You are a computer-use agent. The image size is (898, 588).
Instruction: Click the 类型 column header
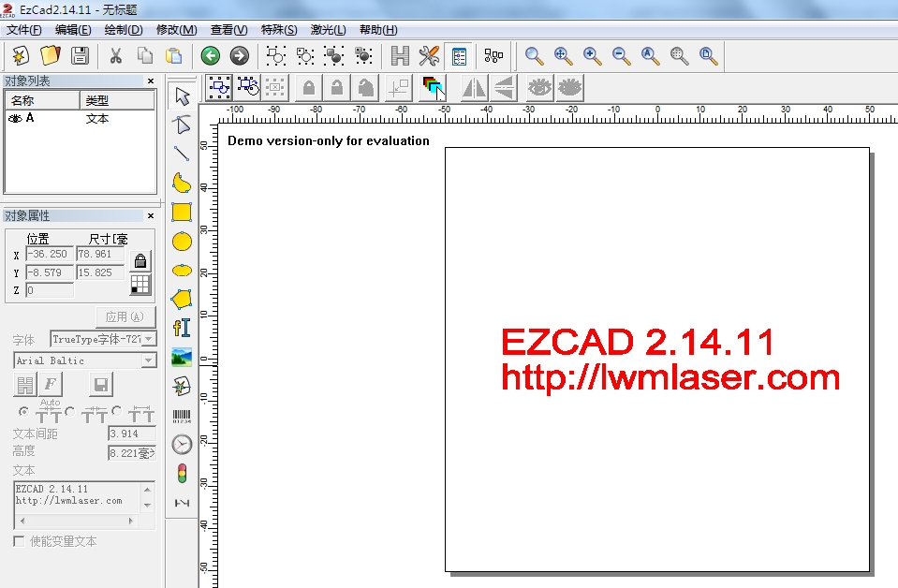[117, 100]
